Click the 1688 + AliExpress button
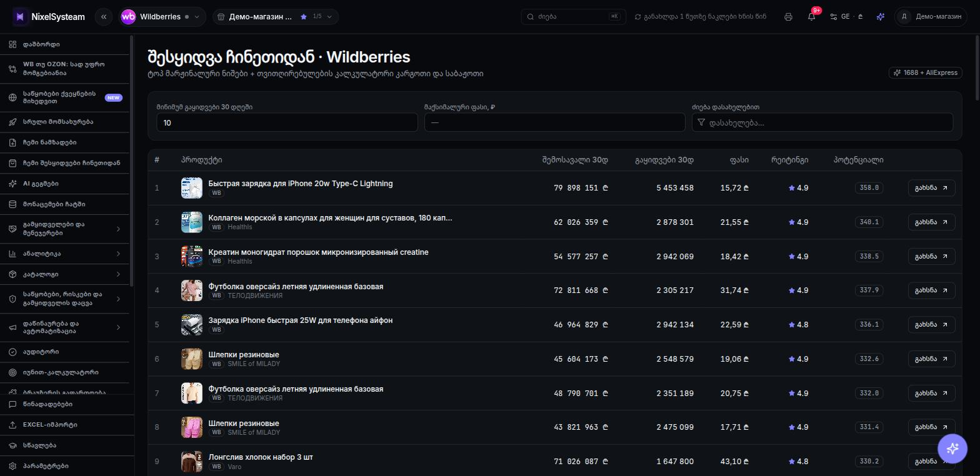This screenshot has height=476, width=980. pos(926,72)
